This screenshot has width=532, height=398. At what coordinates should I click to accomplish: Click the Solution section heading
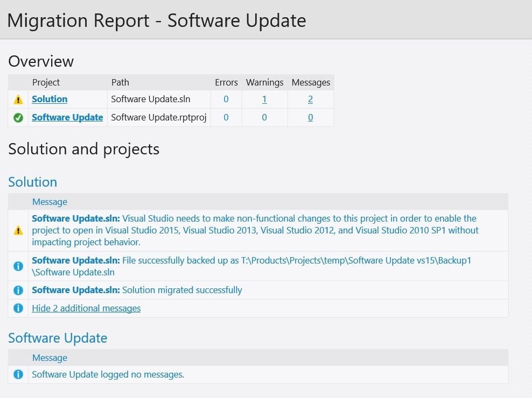(32, 182)
